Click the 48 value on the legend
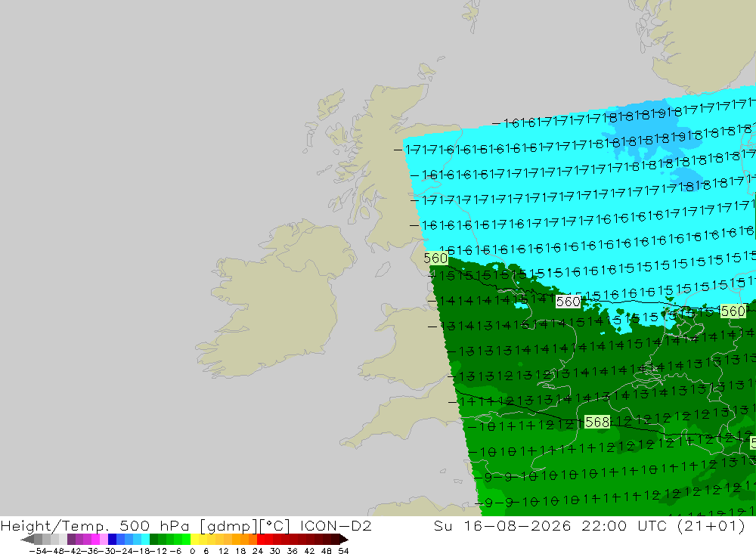756x554 pixels. (x=327, y=551)
